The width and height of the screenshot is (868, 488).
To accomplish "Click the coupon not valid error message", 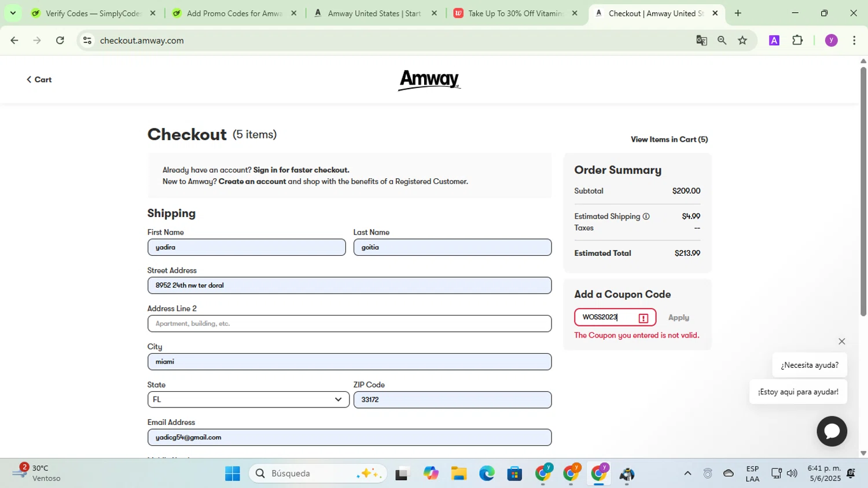I will tap(637, 336).
